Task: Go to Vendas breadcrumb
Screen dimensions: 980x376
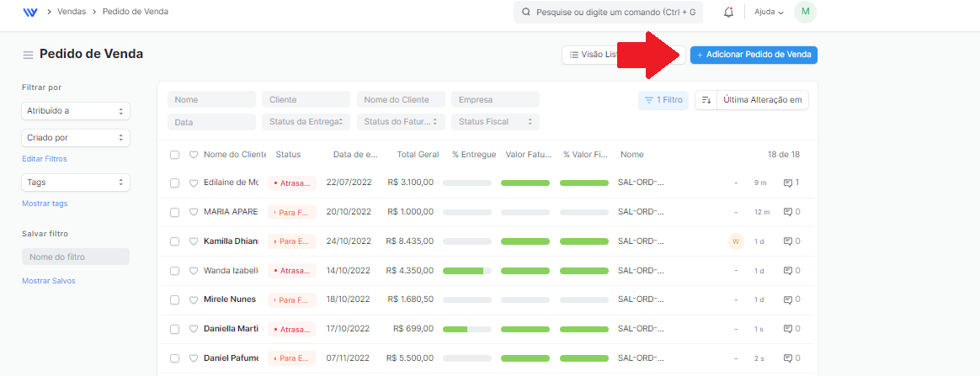Action: (x=72, y=11)
